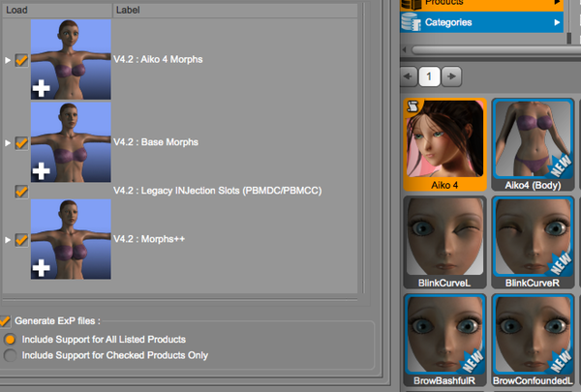The height and width of the screenshot is (392, 581).
Task: Expand the Products arrow
Action: tap(557, 3)
